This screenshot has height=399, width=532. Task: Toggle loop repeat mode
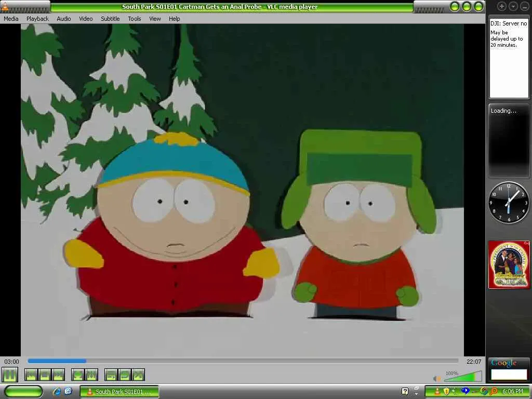click(125, 375)
